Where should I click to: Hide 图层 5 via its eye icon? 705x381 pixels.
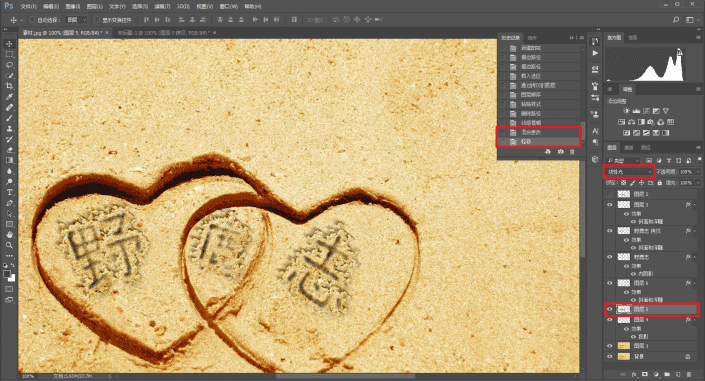tap(610, 309)
